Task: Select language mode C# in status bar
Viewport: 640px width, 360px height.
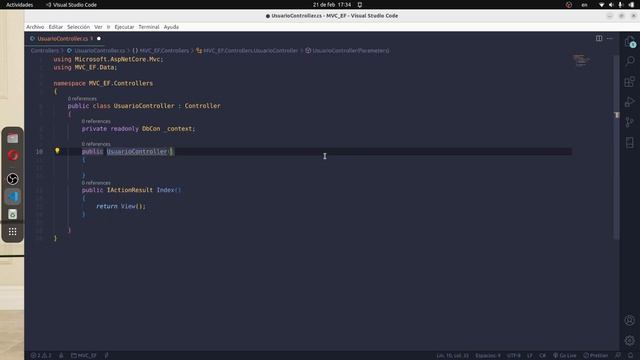Action: (542, 356)
